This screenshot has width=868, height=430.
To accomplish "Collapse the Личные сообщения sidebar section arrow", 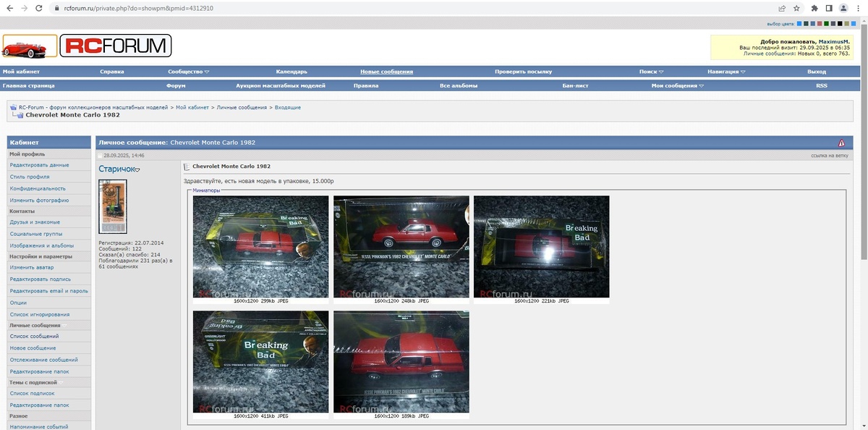I will click(x=64, y=326).
